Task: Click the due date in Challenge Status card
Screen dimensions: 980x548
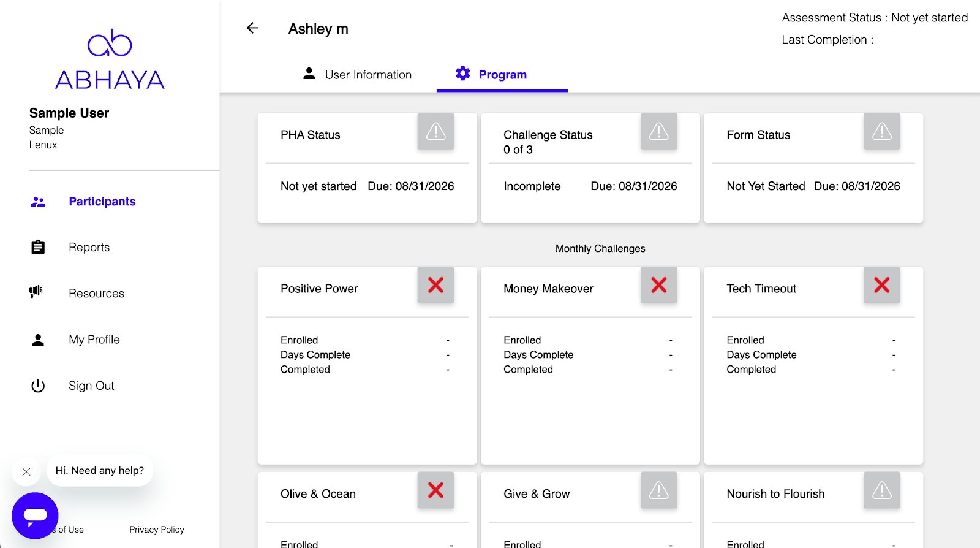Action: 634,186
